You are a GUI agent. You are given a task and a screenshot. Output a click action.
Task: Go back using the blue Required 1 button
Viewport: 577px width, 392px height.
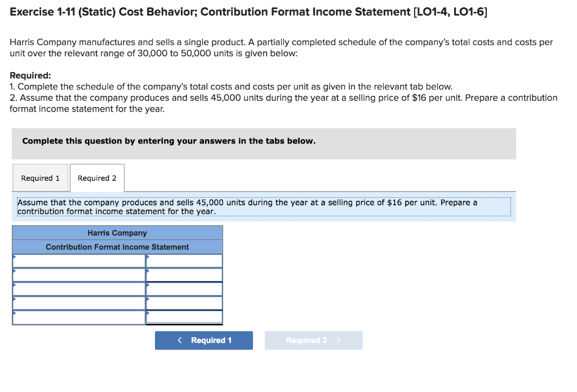[x=204, y=340]
